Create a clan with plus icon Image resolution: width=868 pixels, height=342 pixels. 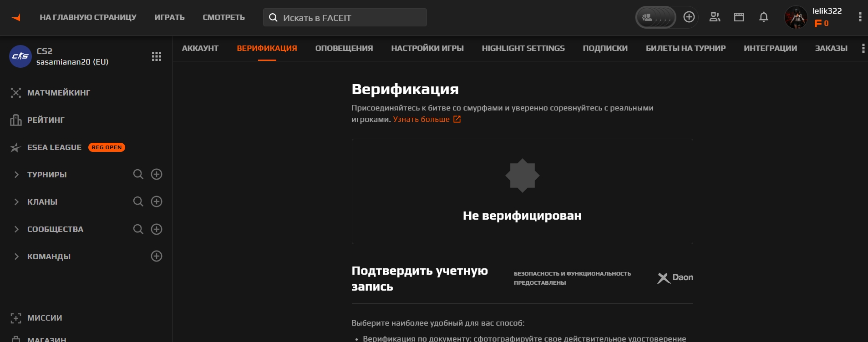pyautogui.click(x=157, y=201)
